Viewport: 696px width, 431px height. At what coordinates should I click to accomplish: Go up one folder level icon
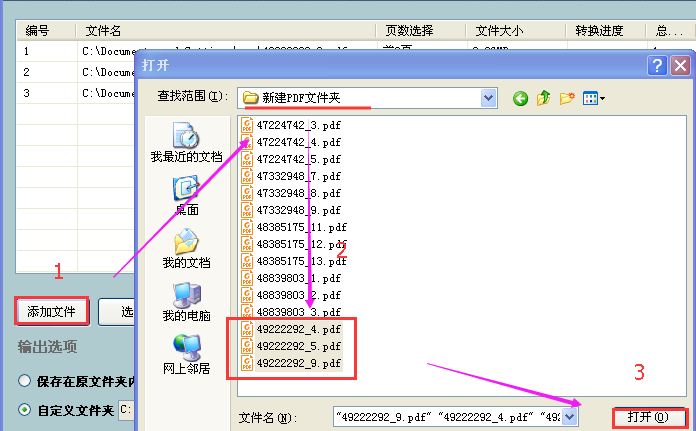click(544, 98)
